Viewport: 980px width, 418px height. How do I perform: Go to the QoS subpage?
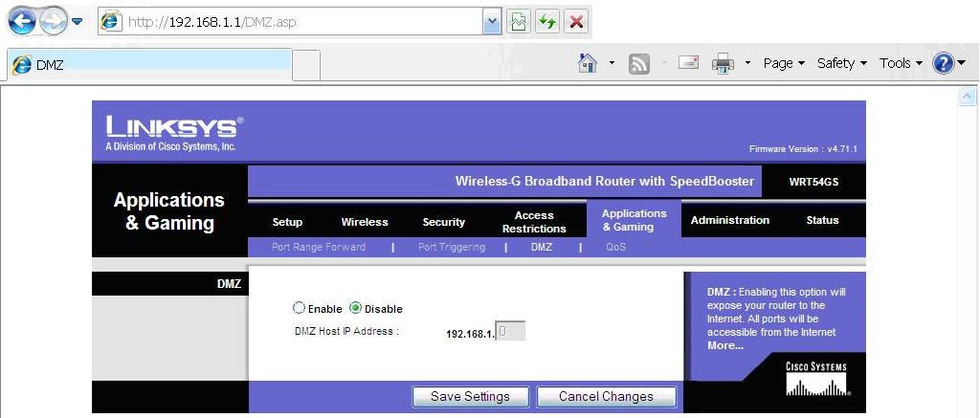615,247
